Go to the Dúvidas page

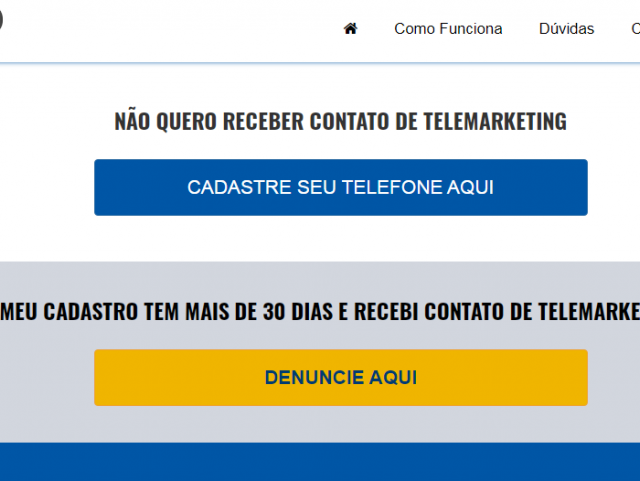[x=566, y=29]
